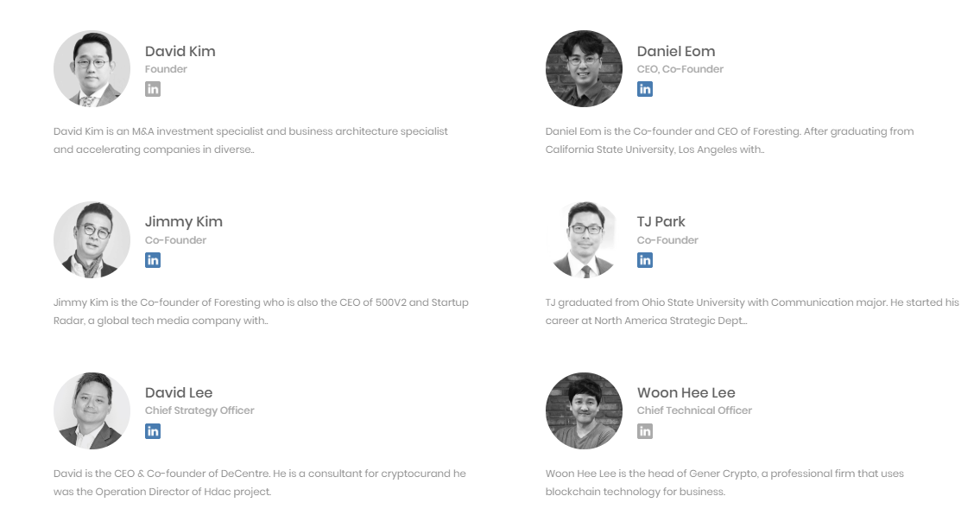Open Jimmy Kim's LinkedIn icon
The width and height of the screenshot is (980, 509).
coord(153,260)
